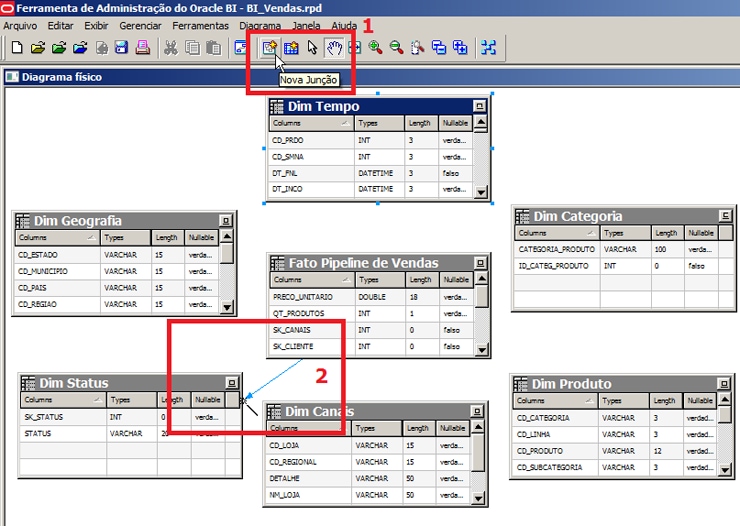Image resolution: width=740 pixels, height=526 pixels.
Task: Click the New repository blank-page icon
Action: tap(17, 48)
